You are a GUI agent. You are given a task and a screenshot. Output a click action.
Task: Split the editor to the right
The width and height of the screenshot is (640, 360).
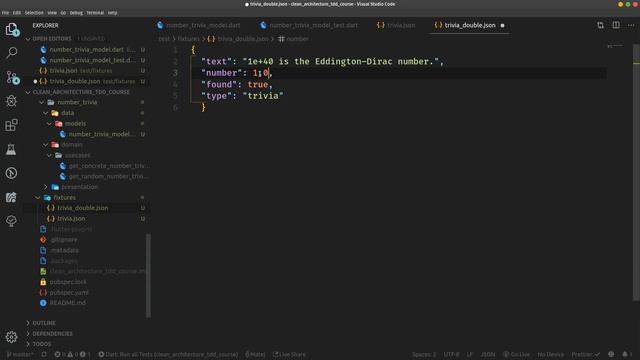(x=616, y=25)
